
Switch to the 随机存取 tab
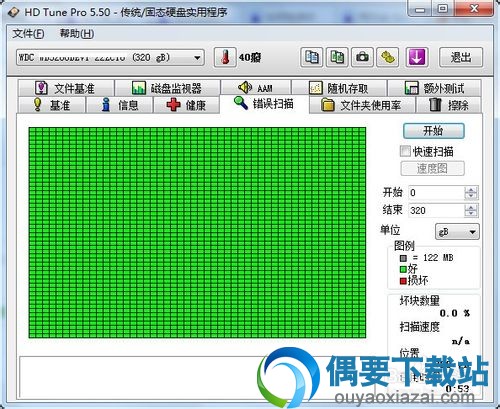click(339, 88)
